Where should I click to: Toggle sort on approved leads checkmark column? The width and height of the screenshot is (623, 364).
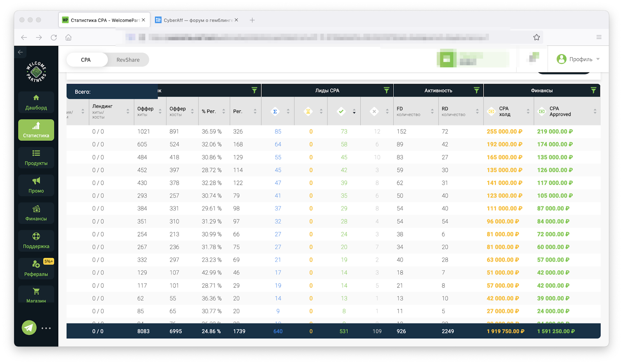[x=354, y=112]
